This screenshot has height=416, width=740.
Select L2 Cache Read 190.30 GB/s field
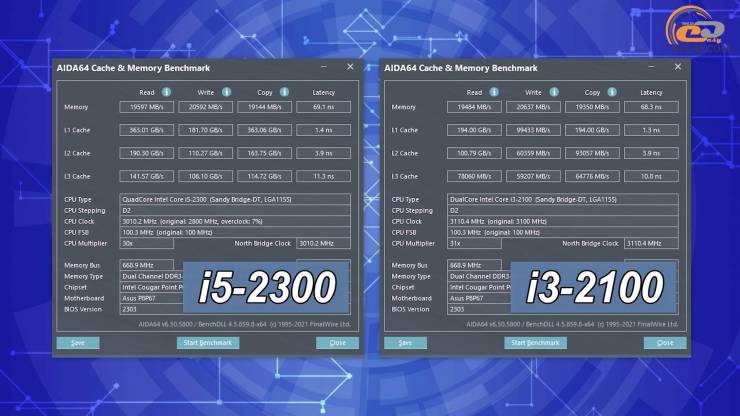(146, 153)
